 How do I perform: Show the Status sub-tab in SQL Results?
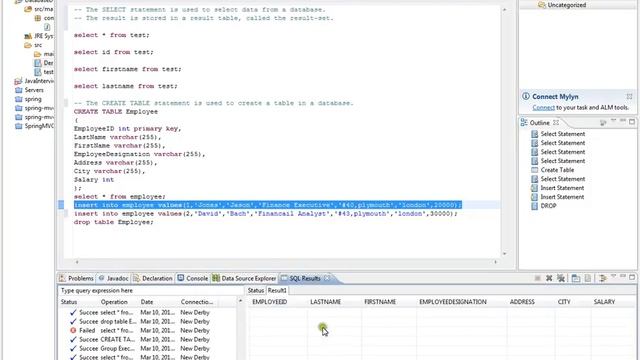point(256,290)
